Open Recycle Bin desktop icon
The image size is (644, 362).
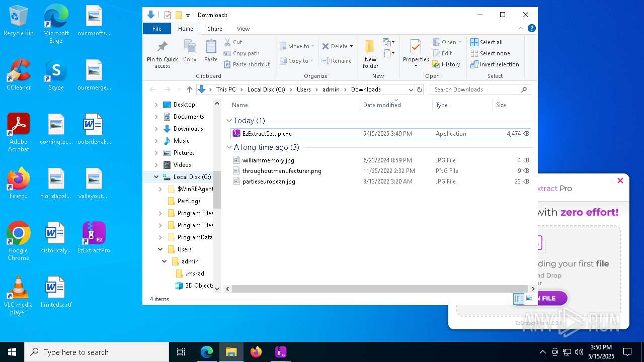[x=19, y=22]
